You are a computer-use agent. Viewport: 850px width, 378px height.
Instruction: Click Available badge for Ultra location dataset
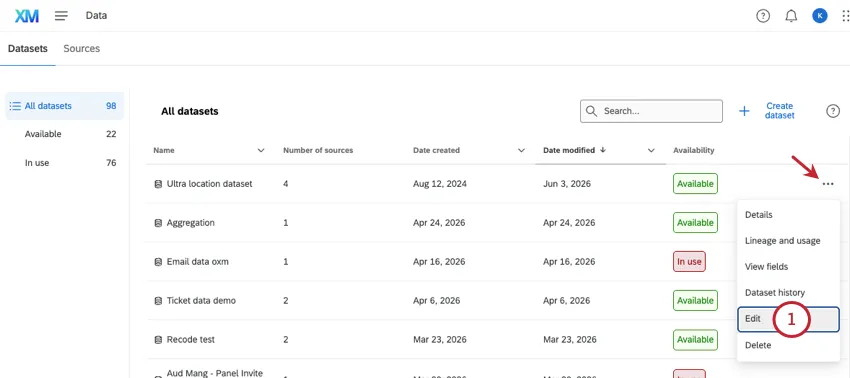695,184
